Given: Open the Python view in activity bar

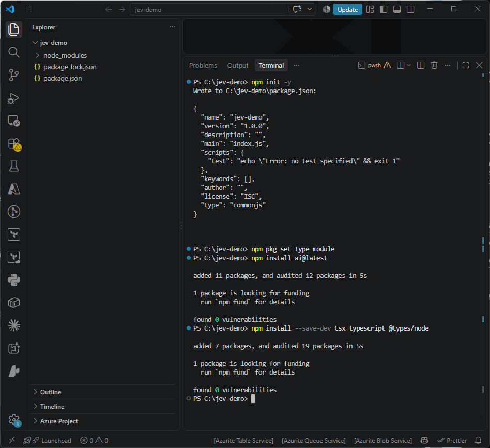Looking at the screenshot, I should click(14, 280).
